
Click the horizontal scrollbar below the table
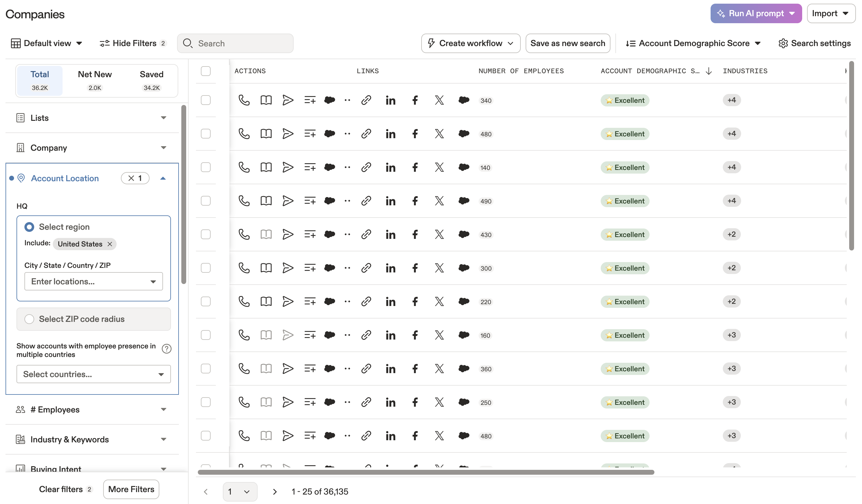click(426, 472)
